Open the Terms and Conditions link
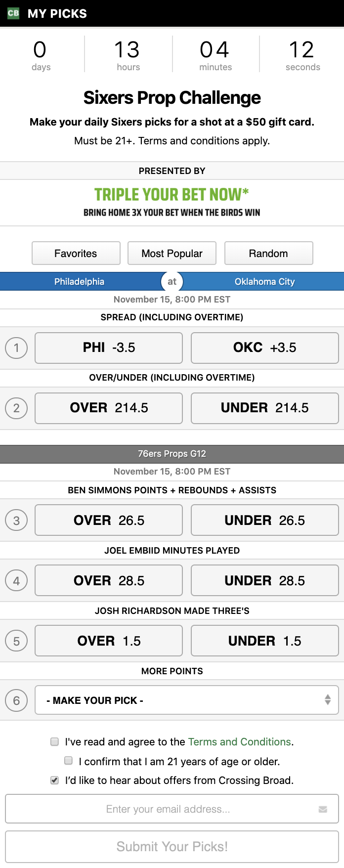This screenshot has height=868, width=344. coord(239,741)
